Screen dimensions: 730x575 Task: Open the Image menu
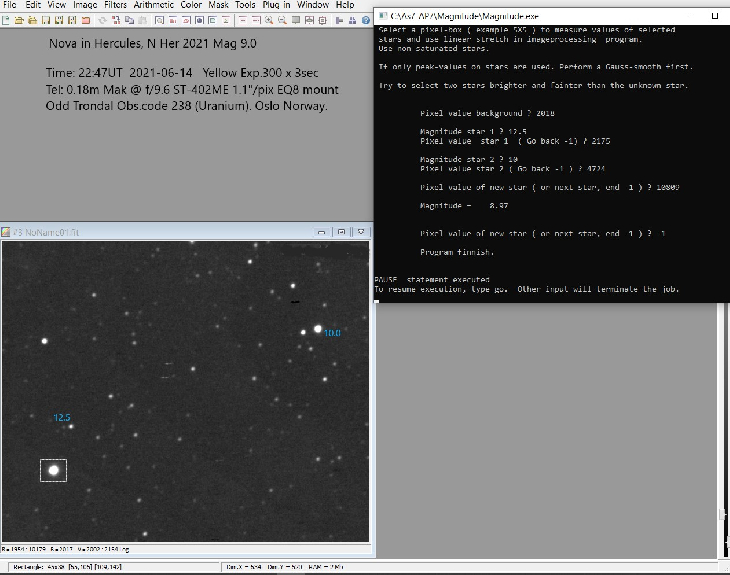pyautogui.click(x=85, y=5)
